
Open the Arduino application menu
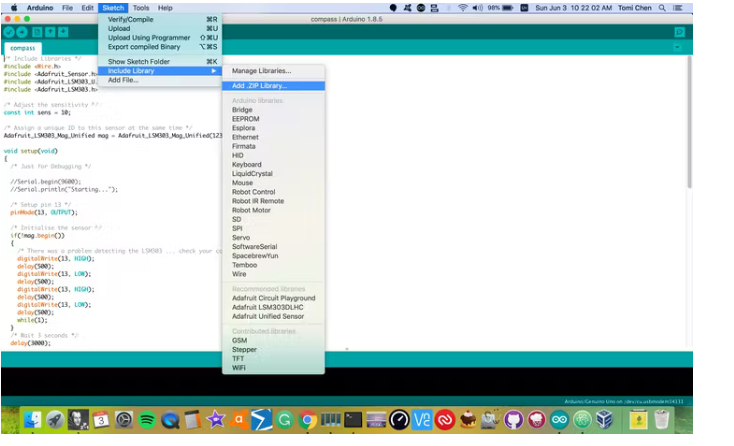click(x=40, y=8)
